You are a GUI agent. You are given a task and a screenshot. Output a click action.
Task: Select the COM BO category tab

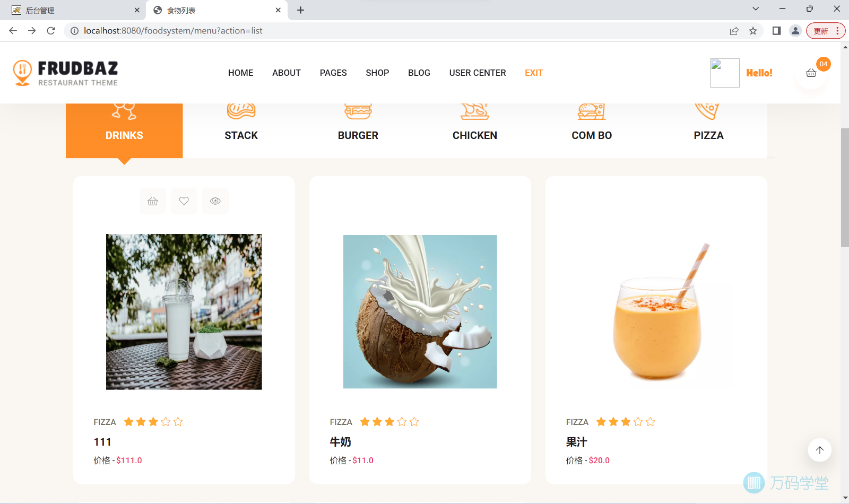point(592,130)
